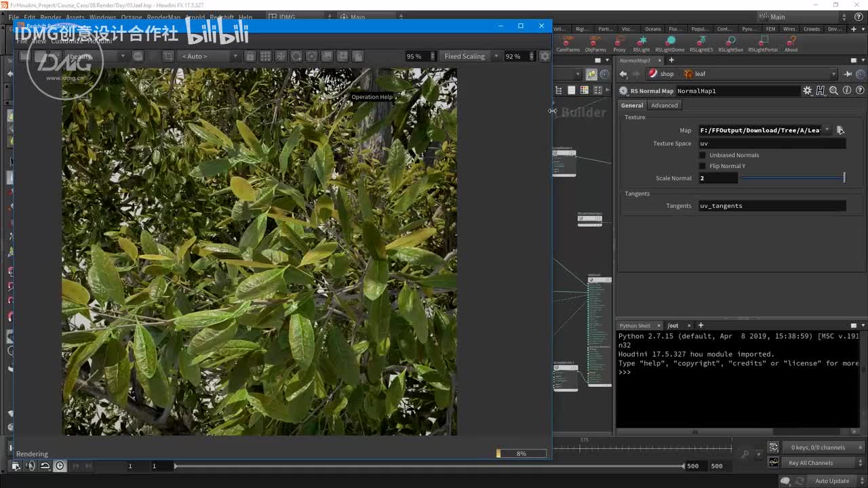
Task: Click the Auto Update button
Action: [x=831, y=481]
